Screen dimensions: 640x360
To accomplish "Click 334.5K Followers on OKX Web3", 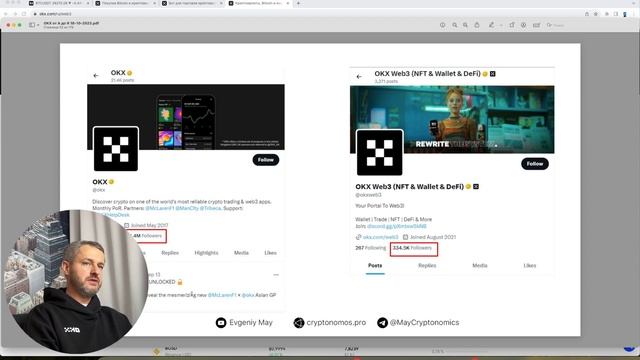I will coord(412,248).
